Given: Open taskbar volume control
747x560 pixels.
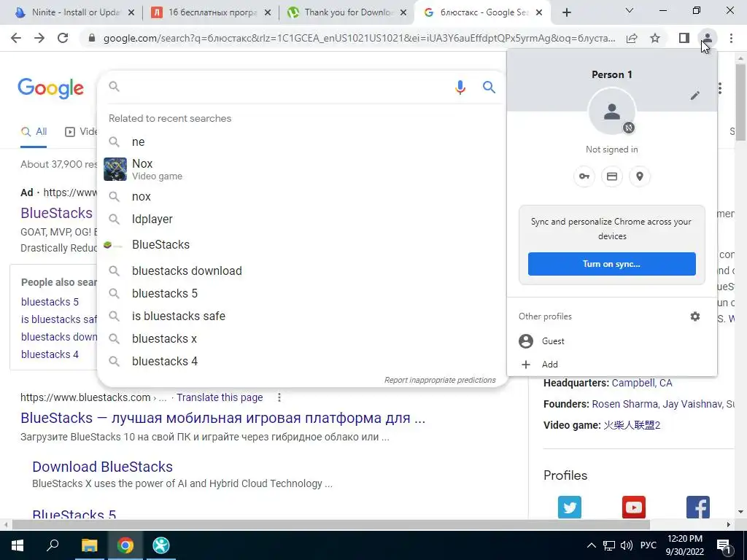Looking at the screenshot, I should click(627, 545).
